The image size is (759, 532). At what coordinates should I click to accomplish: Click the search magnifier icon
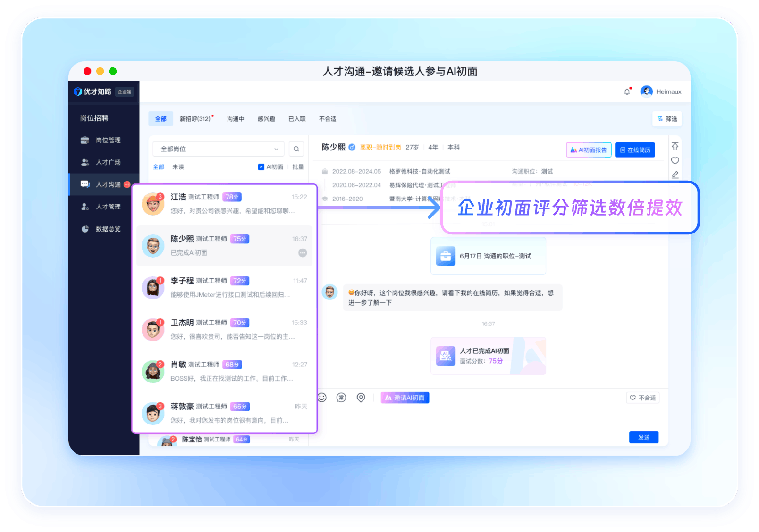(296, 149)
